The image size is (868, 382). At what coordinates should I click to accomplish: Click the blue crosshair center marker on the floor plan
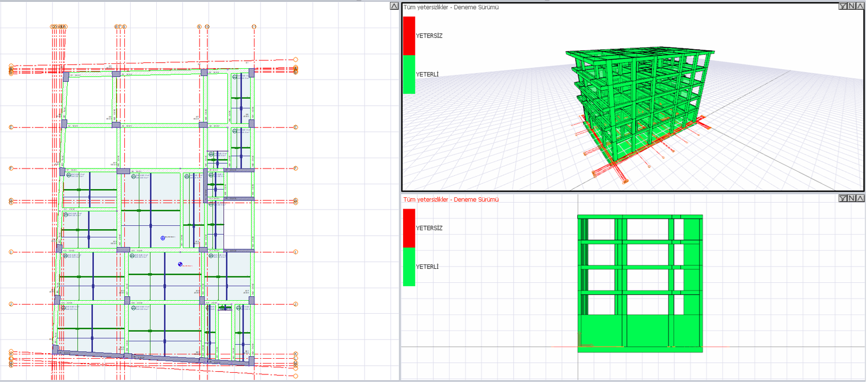coord(163,238)
